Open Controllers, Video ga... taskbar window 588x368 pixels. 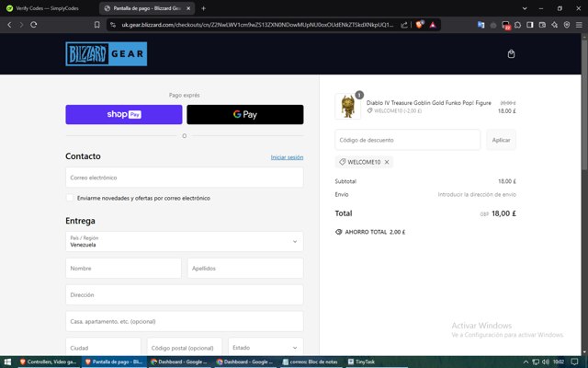48,362
